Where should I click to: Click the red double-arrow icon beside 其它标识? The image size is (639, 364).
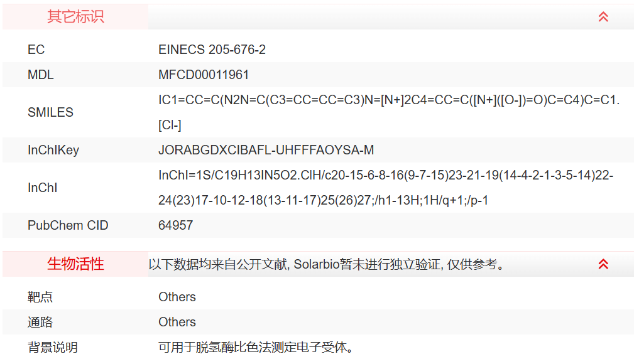(603, 17)
